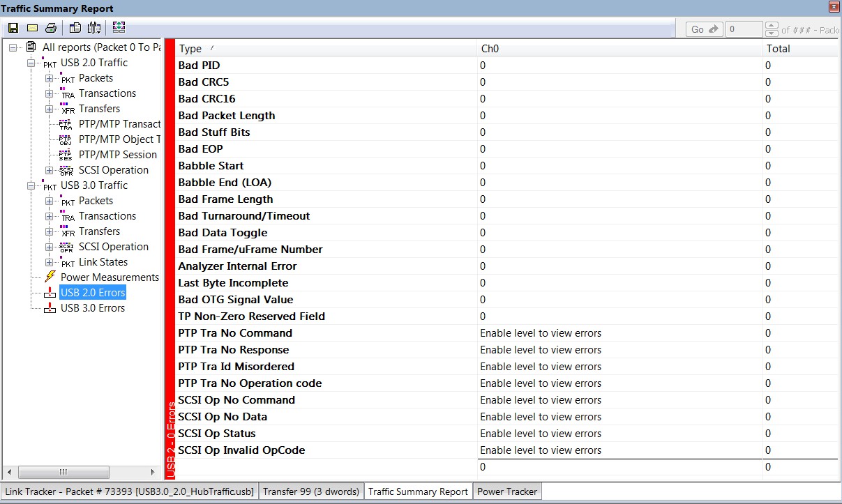Screen dimensions: 842x504
Task: Click the packet number input field
Action: [744, 29]
